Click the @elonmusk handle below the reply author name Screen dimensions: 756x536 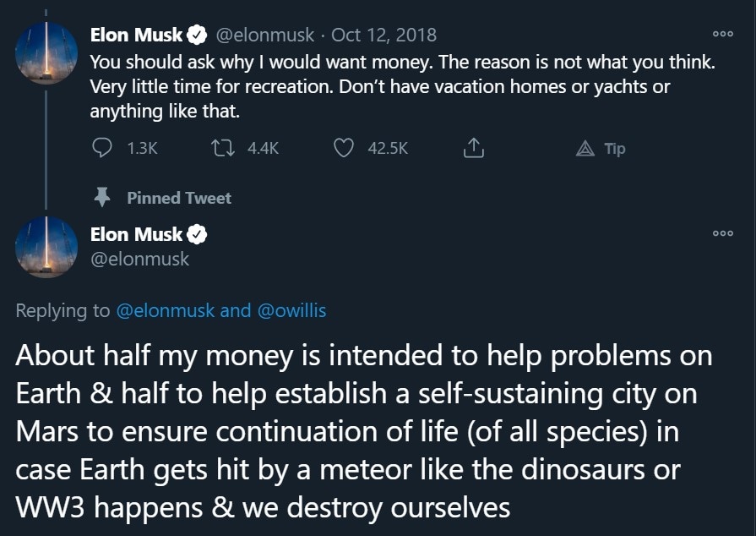click(x=139, y=259)
